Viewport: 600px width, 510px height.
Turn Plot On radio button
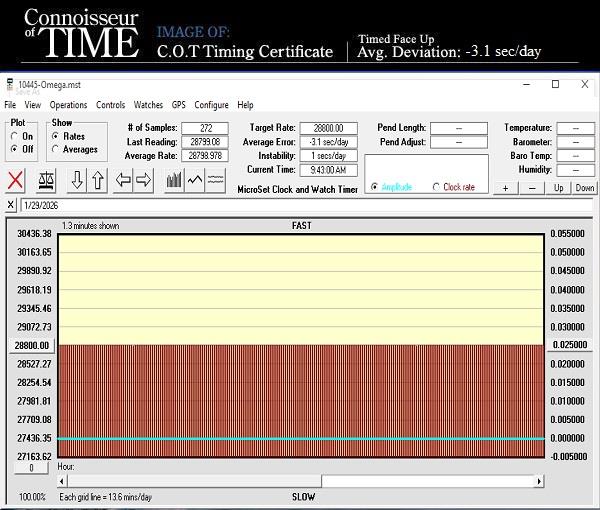coord(14,137)
